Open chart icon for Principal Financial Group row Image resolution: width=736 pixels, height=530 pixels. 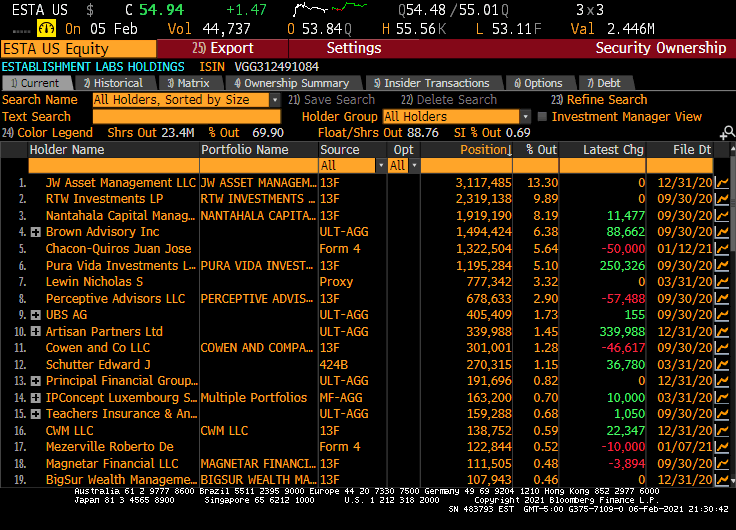[x=721, y=381]
